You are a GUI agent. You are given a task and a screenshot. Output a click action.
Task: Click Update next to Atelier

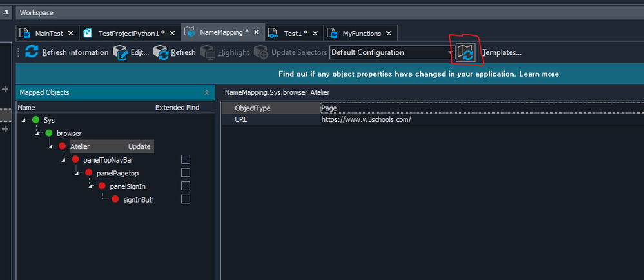(139, 146)
